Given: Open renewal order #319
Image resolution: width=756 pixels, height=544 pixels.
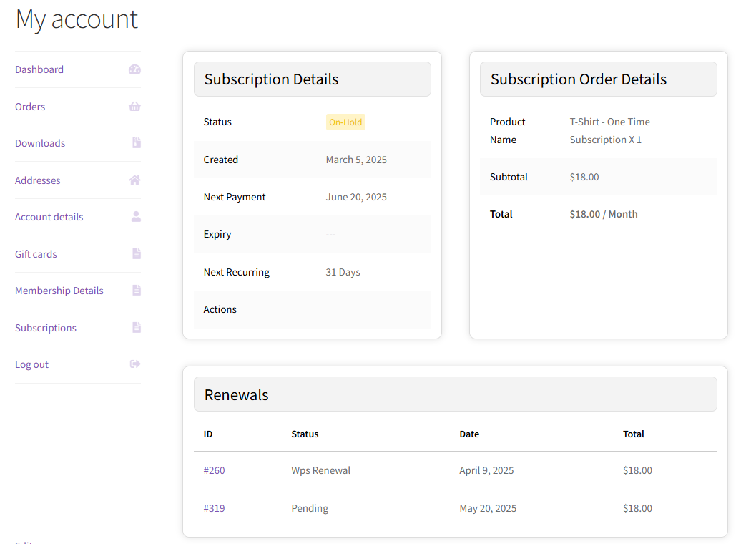Looking at the screenshot, I should click(214, 508).
